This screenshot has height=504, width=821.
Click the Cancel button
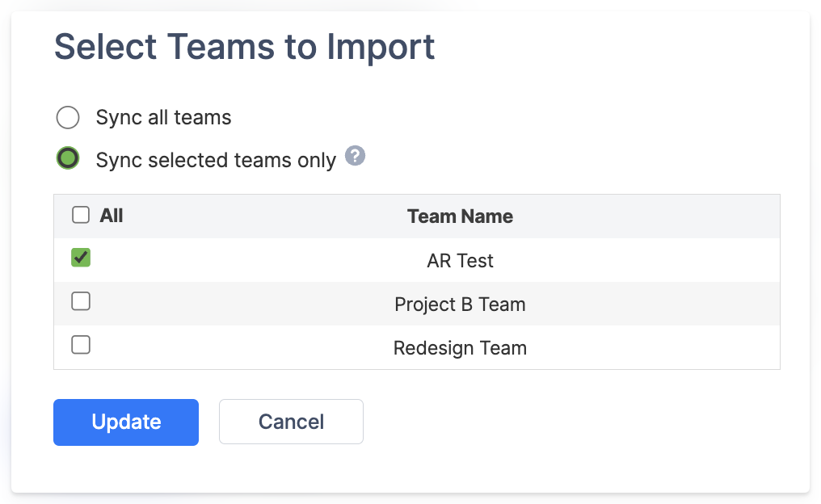click(x=291, y=422)
